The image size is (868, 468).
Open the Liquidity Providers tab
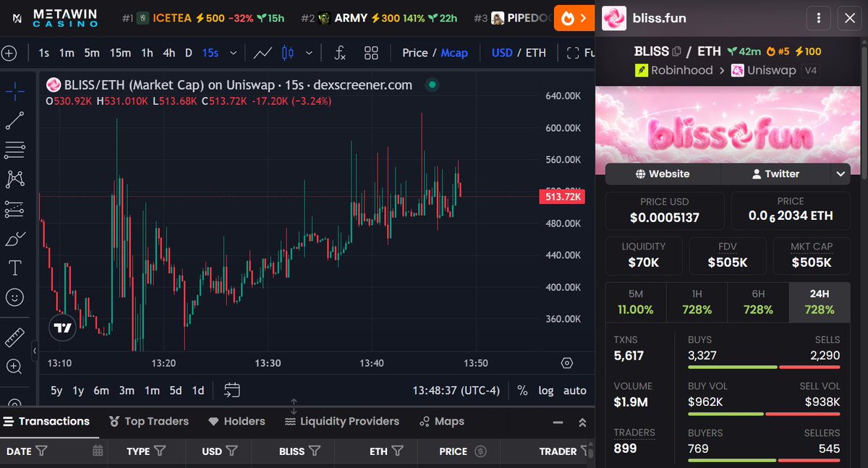pyautogui.click(x=341, y=421)
